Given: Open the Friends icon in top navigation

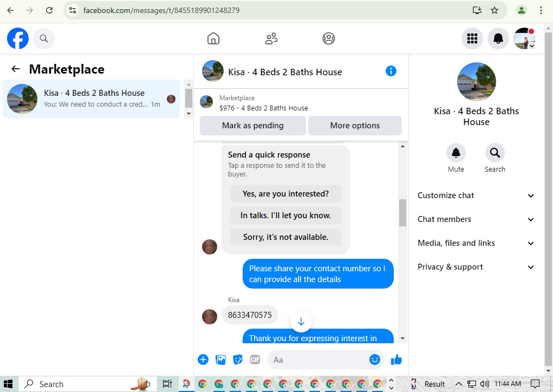Looking at the screenshot, I should tap(271, 38).
